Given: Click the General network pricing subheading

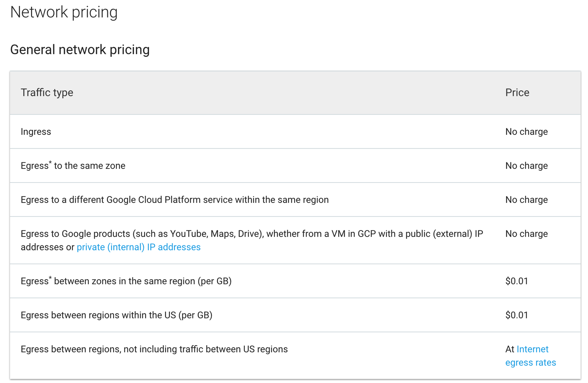Looking at the screenshot, I should click(80, 50).
